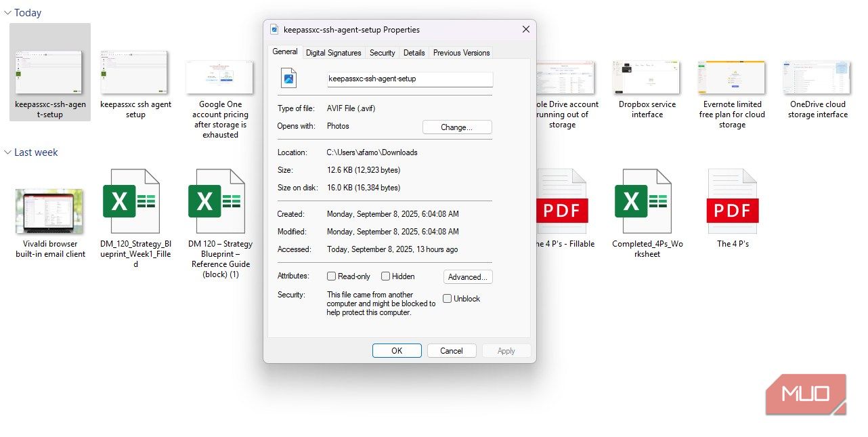Viewport: 868px width, 437px height.
Task: Select the Vivaldi browser built-in email client image
Action: tap(49, 211)
